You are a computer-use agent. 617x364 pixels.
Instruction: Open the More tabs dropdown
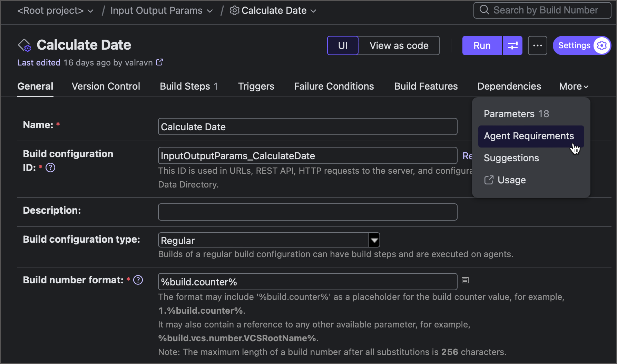pyautogui.click(x=573, y=86)
